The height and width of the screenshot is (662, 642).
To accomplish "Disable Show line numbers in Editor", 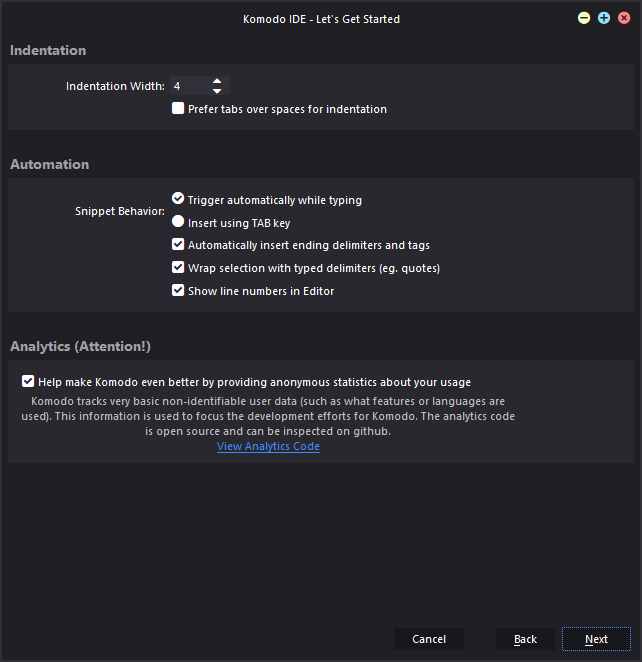I will (x=178, y=291).
